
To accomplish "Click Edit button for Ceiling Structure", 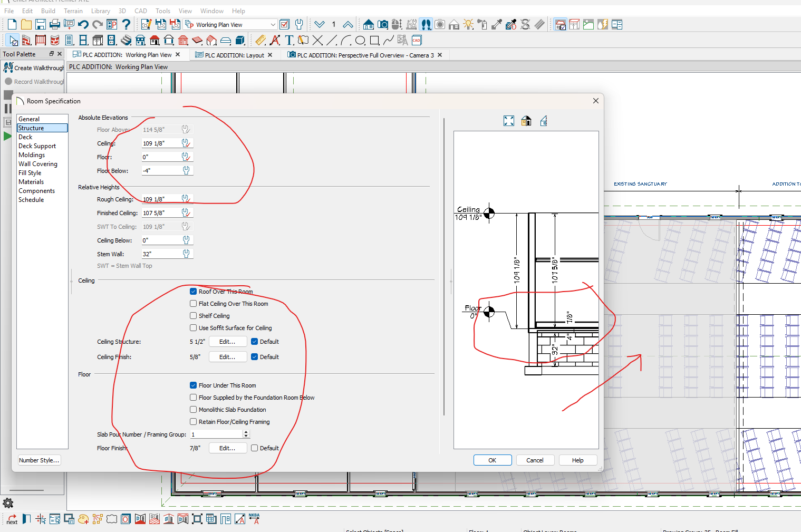I will tap(227, 342).
